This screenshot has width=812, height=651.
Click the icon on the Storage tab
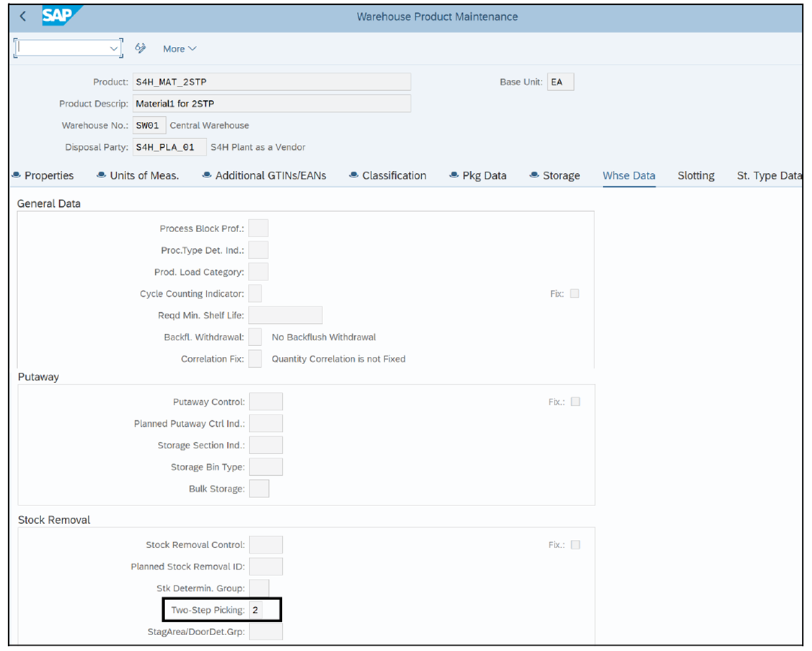[534, 174]
